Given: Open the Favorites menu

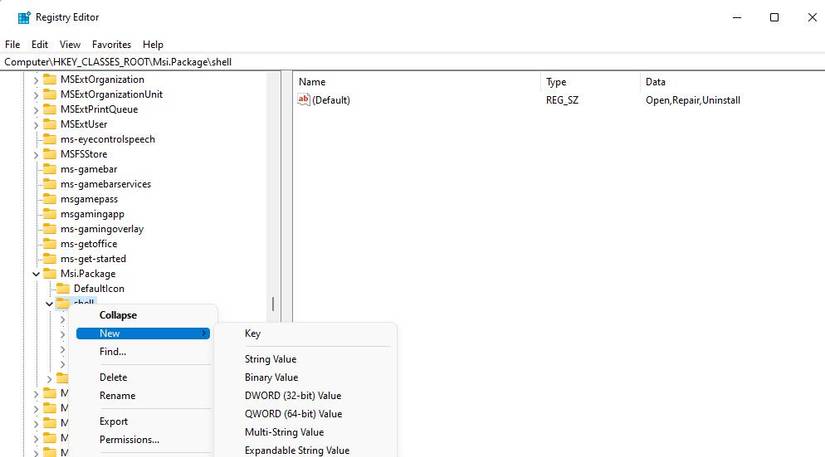Looking at the screenshot, I should (x=112, y=45).
